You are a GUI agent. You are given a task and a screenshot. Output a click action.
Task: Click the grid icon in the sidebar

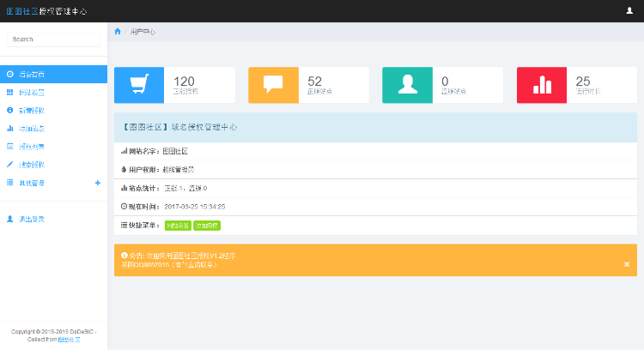[x=10, y=92]
